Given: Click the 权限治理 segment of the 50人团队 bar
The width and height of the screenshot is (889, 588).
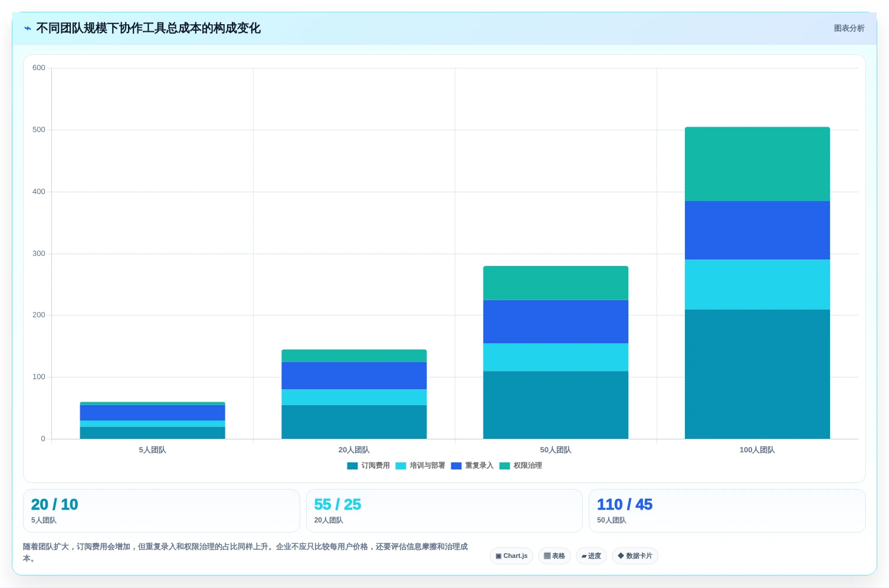Looking at the screenshot, I should (556, 283).
